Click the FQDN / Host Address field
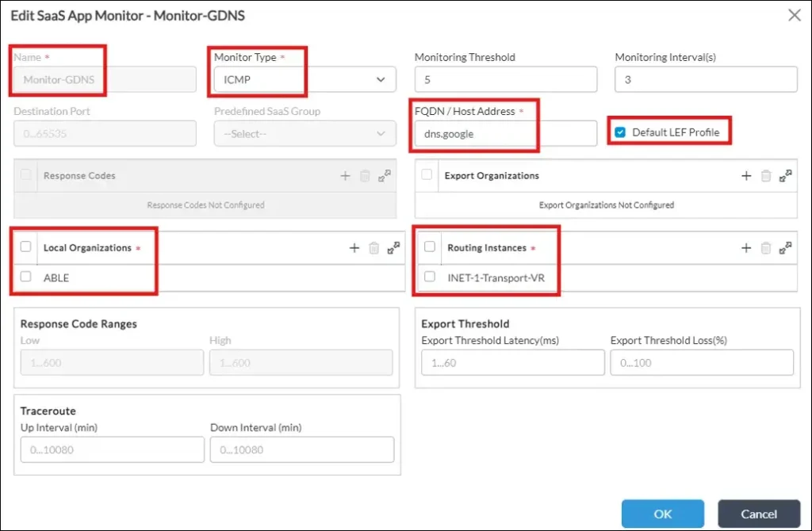 pos(505,134)
